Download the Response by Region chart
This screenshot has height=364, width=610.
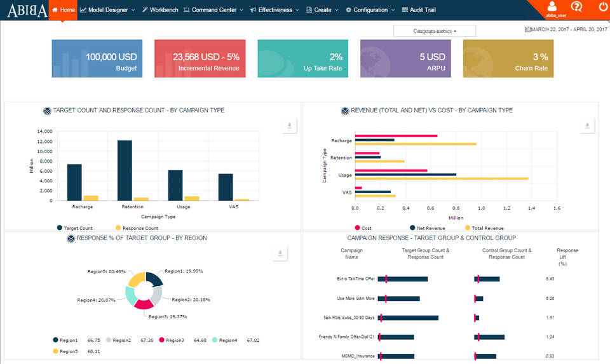click(x=278, y=254)
